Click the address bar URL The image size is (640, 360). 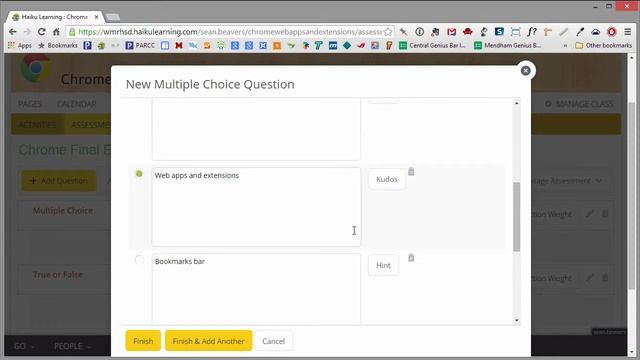click(x=230, y=31)
